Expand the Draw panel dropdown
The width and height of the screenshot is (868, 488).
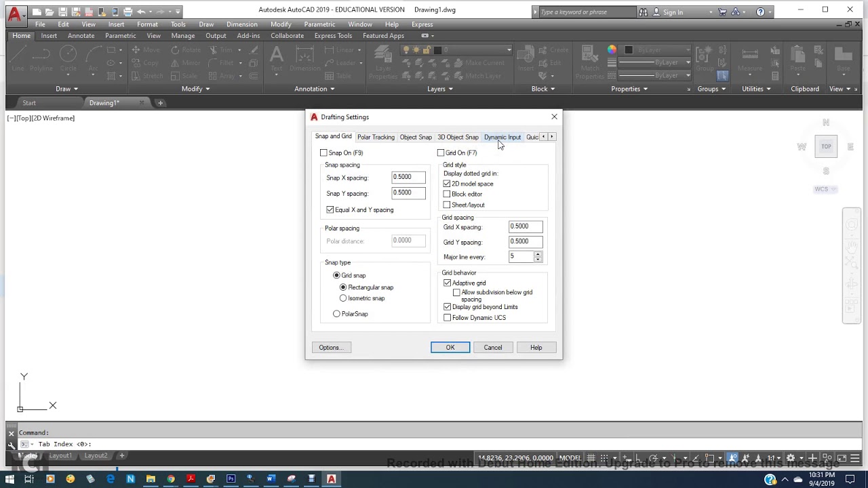click(x=66, y=89)
